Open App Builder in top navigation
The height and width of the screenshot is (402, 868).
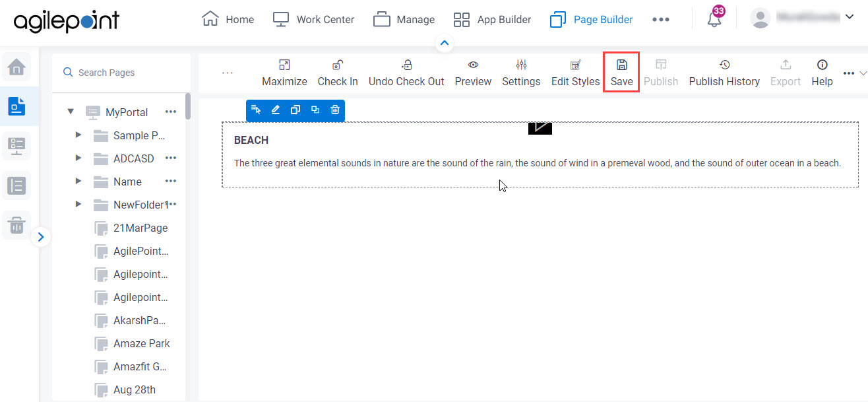pyautogui.click(x=492, y=19)
